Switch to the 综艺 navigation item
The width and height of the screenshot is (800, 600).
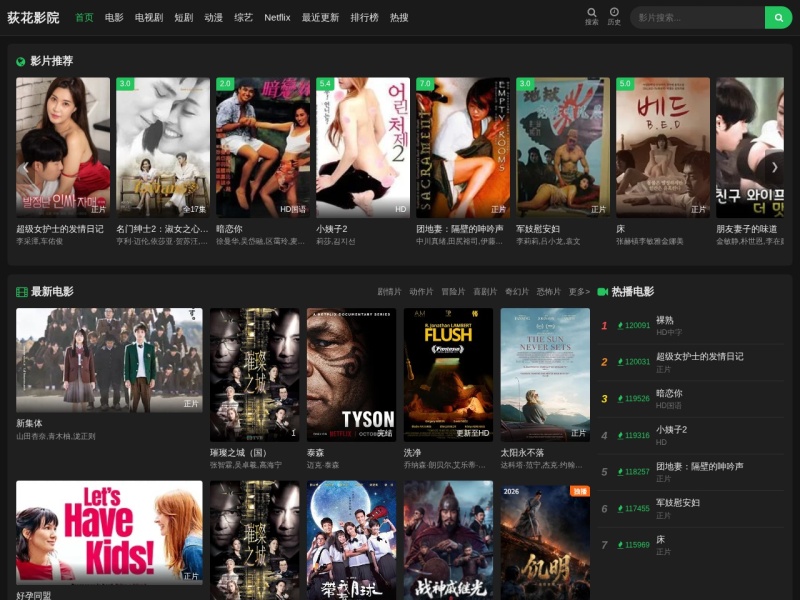tap(243, 18)
